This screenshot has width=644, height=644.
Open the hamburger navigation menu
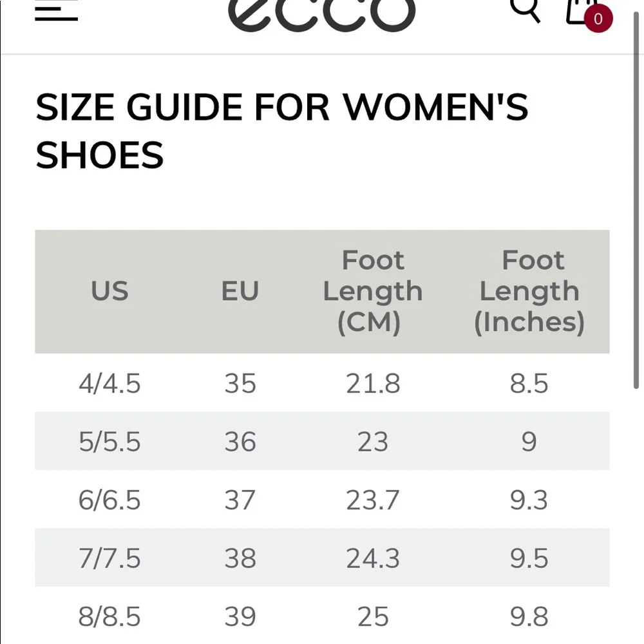tap(56, 9)
